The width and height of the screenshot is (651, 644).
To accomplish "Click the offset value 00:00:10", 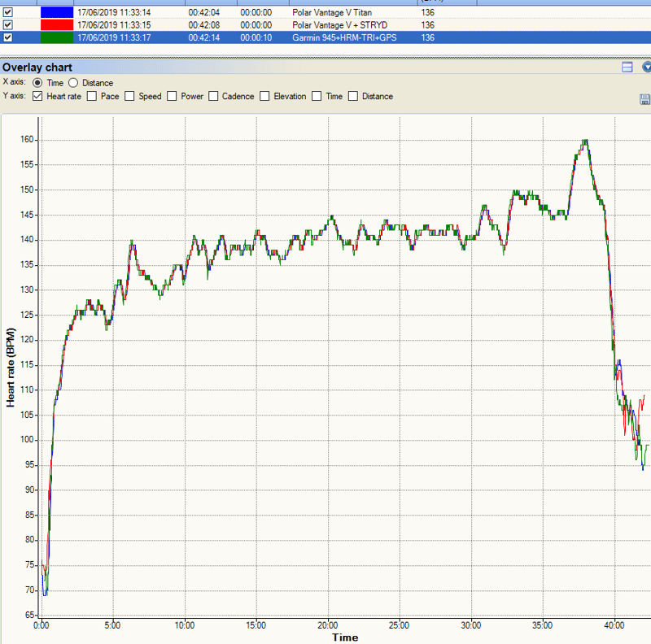I will point(256,37).
